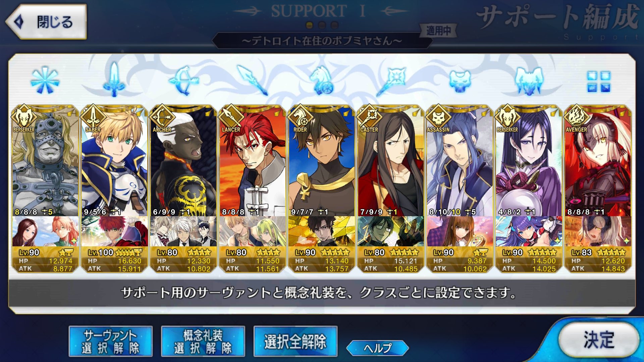
Task: Select the Rider class horse icon
Action: coord(322,80)
